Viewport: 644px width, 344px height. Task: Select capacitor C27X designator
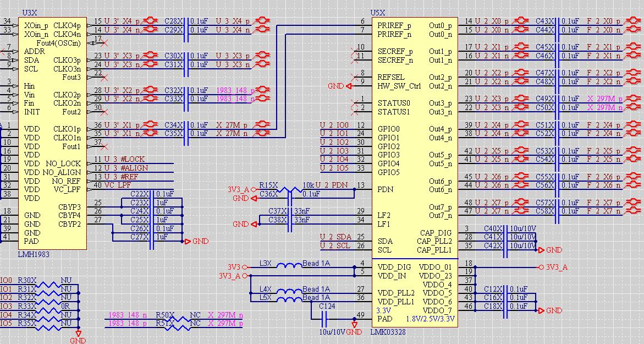click(140, 237)
